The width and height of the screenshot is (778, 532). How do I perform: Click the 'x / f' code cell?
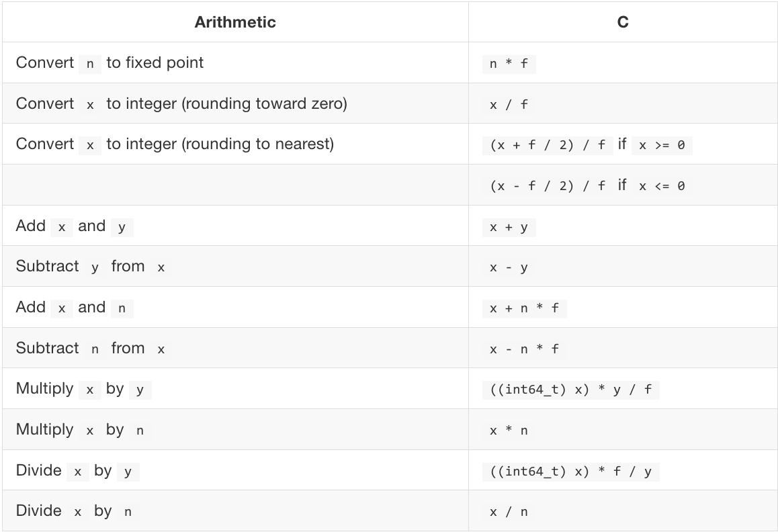click(509, 105)
